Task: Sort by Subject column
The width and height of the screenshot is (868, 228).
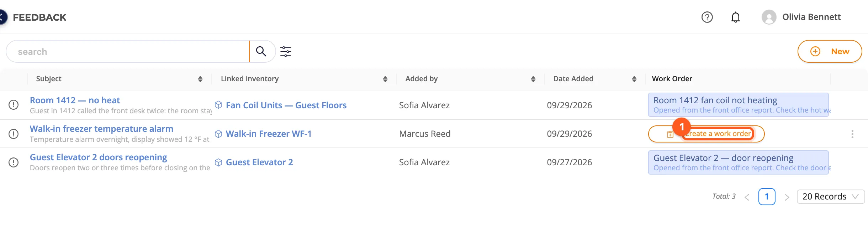Action: coord(200,79)
